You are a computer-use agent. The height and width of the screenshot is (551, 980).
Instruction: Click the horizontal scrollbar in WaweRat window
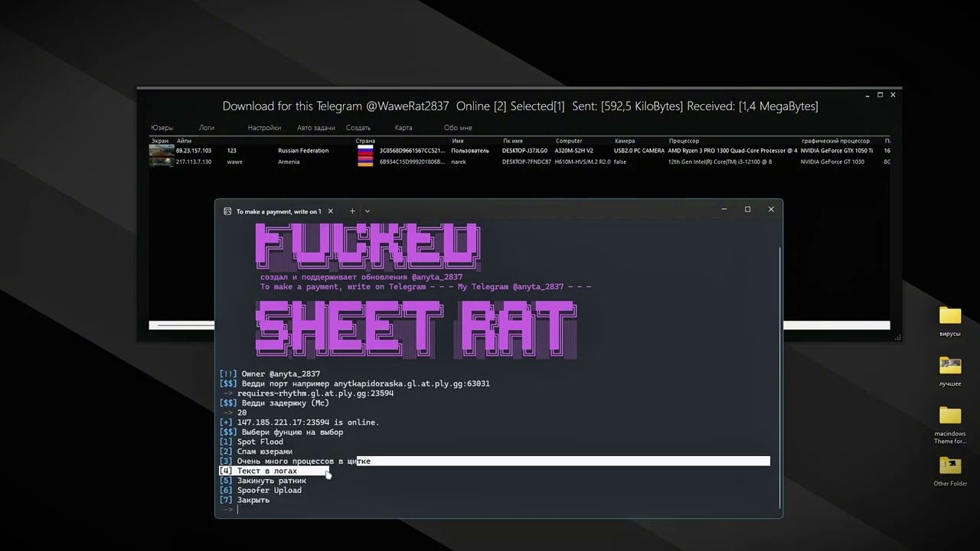[x=519, y=325]
